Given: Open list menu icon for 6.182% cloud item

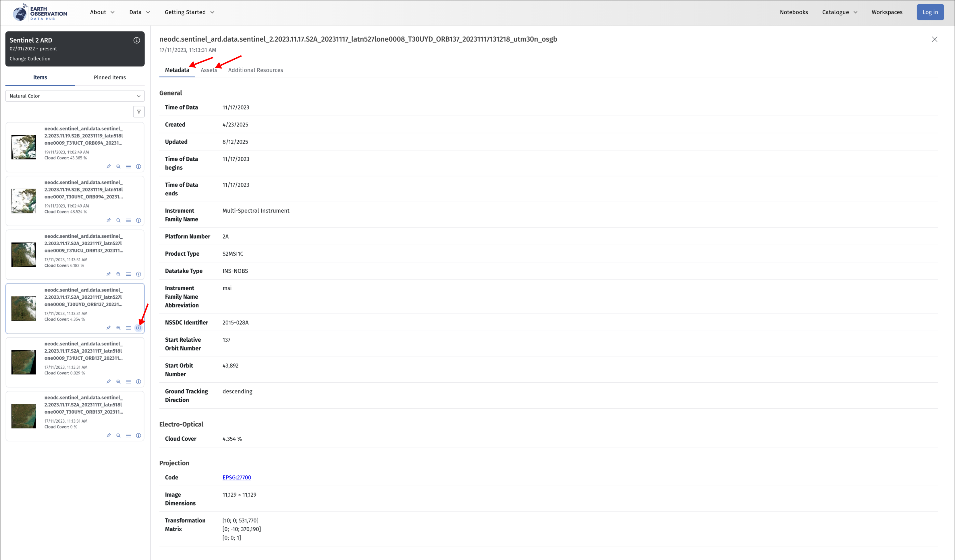Looking at the screenshot, I should point(128,274).
